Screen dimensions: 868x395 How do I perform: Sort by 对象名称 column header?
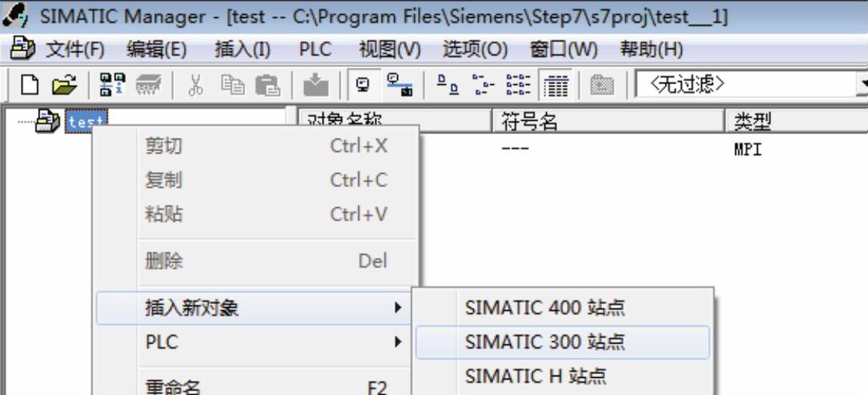(x=395, y=121)
